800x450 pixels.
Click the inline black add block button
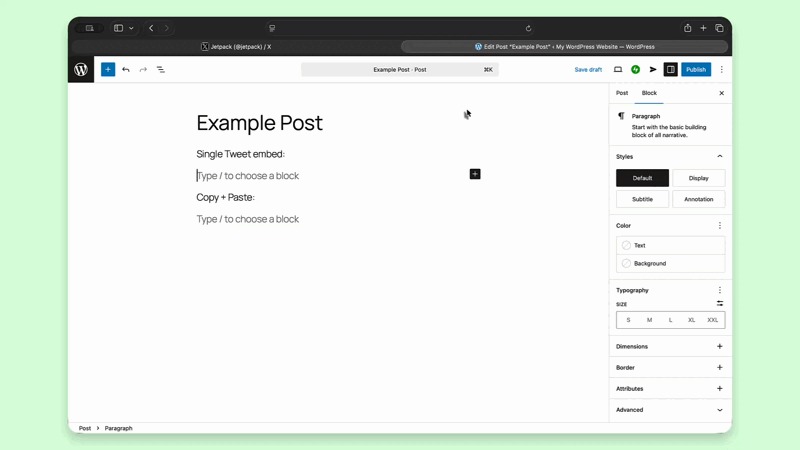pyautogui.click(x=475, y=174)
